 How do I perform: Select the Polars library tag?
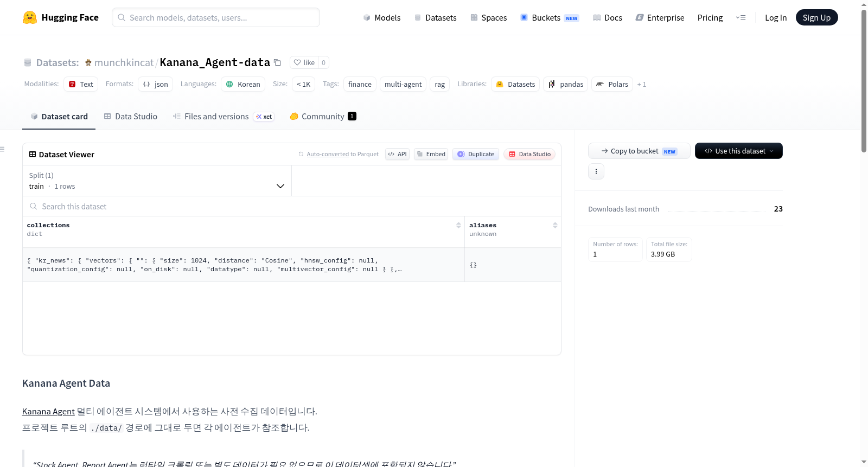[x=612, y=84]
